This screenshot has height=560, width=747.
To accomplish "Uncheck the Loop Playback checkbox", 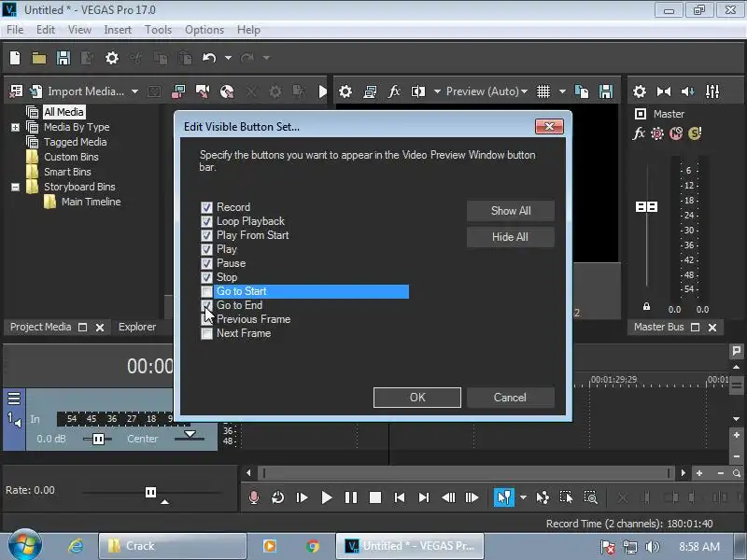I will point(206,221).
